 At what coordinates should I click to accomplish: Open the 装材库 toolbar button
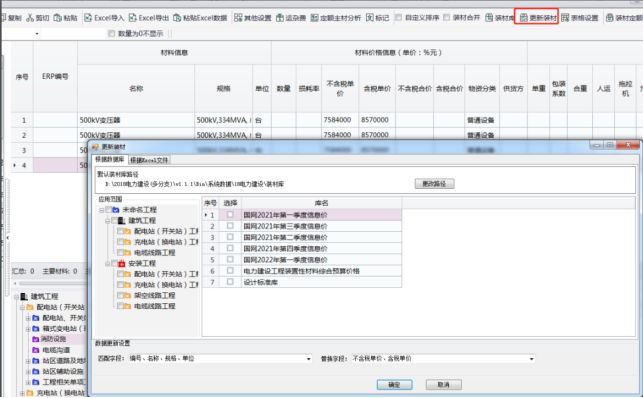(499, 18)
